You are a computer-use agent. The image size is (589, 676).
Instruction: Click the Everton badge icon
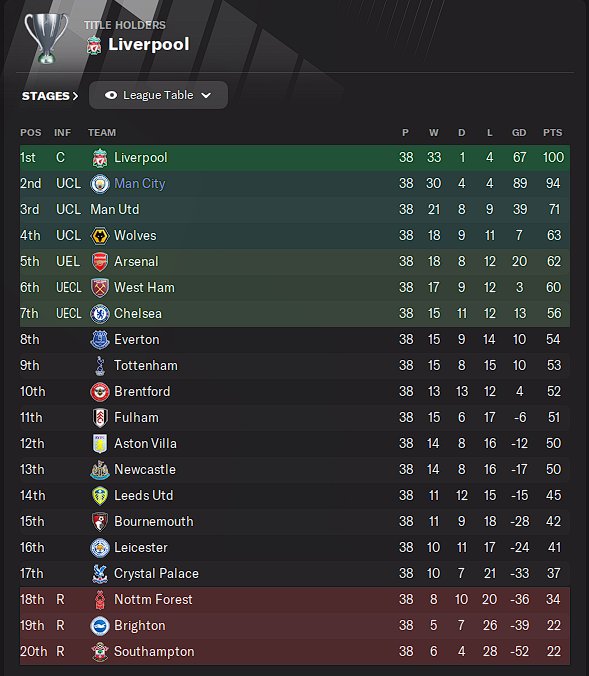(x=100, y=340)
